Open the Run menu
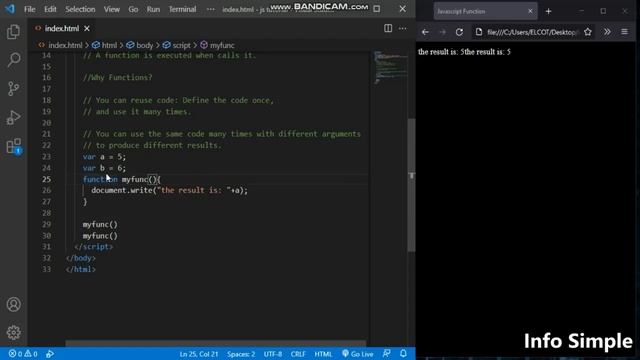This screenshot has height=360, width=640. click(x=153, y=9)
